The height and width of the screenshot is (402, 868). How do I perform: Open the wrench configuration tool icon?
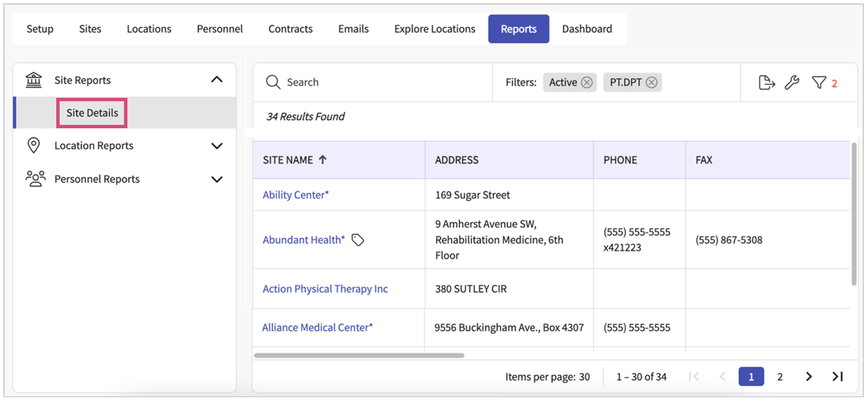coord(792,83)
